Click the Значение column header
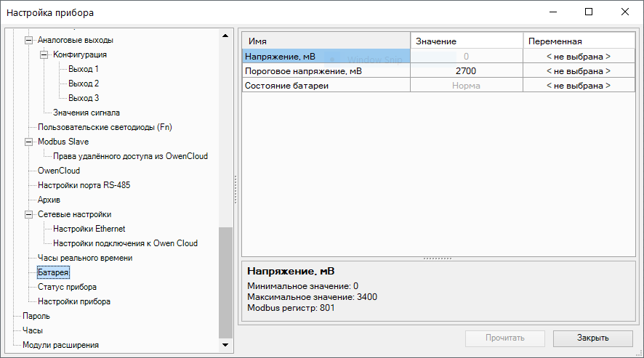Image resolution: width=644 pixels, height=358 pixels. pyautogui.click(x=466, y=41)
